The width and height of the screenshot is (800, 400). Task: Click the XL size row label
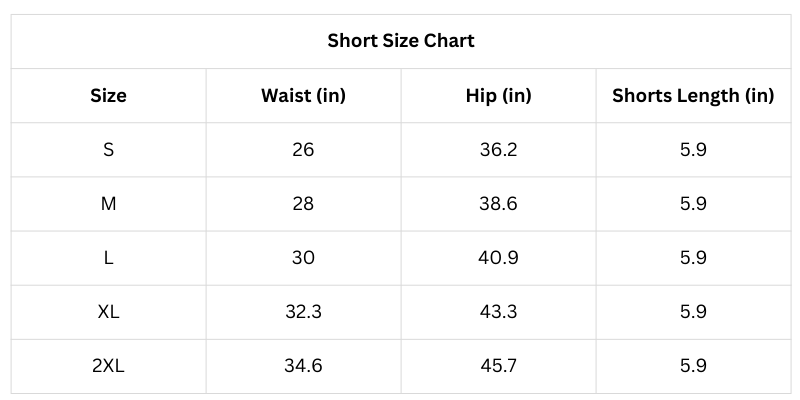[108, 312]
